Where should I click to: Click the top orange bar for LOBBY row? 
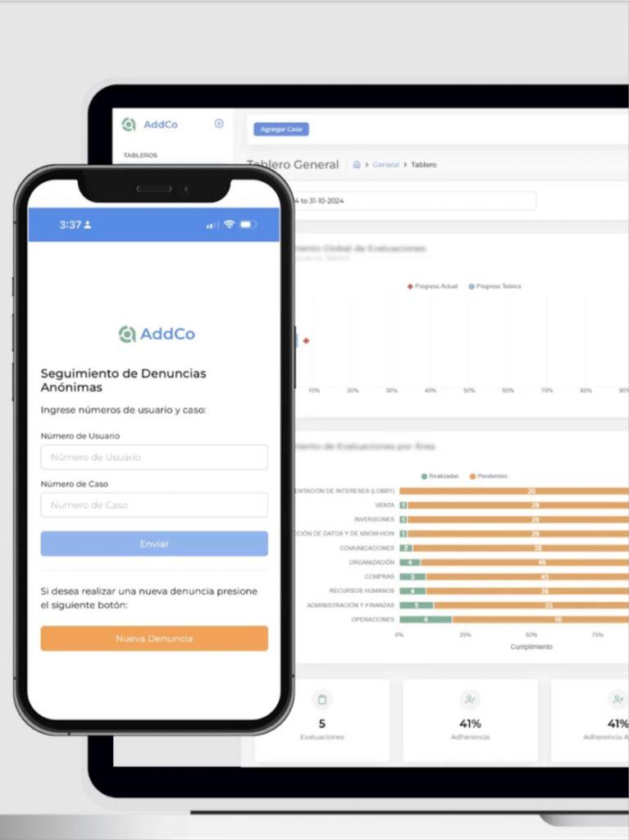[x=514, y=491]
